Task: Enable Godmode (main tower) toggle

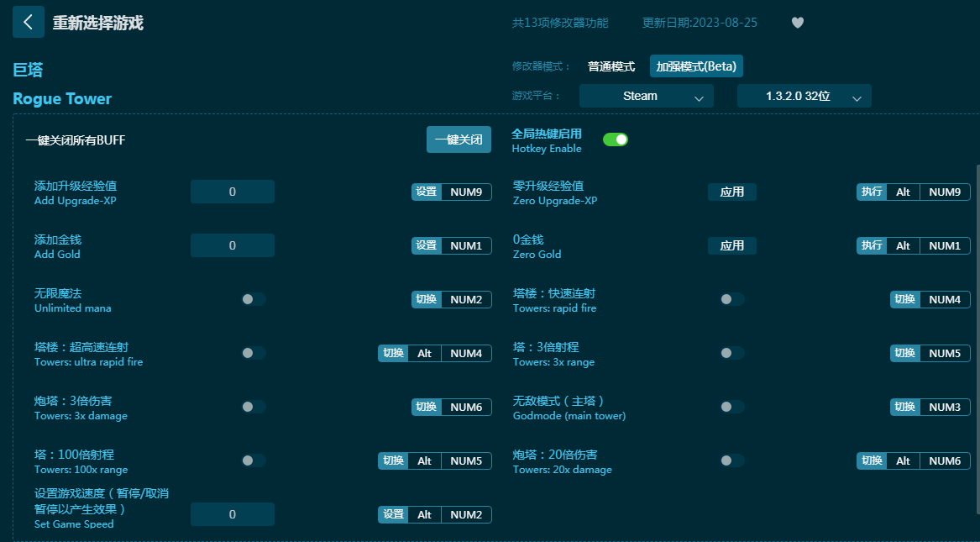Action: (731, 407)
